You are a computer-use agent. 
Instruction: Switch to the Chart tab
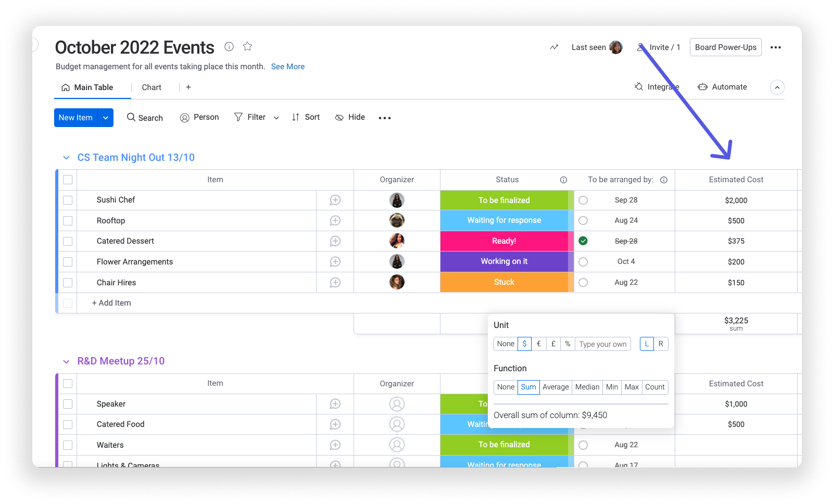tap(152, 87)
